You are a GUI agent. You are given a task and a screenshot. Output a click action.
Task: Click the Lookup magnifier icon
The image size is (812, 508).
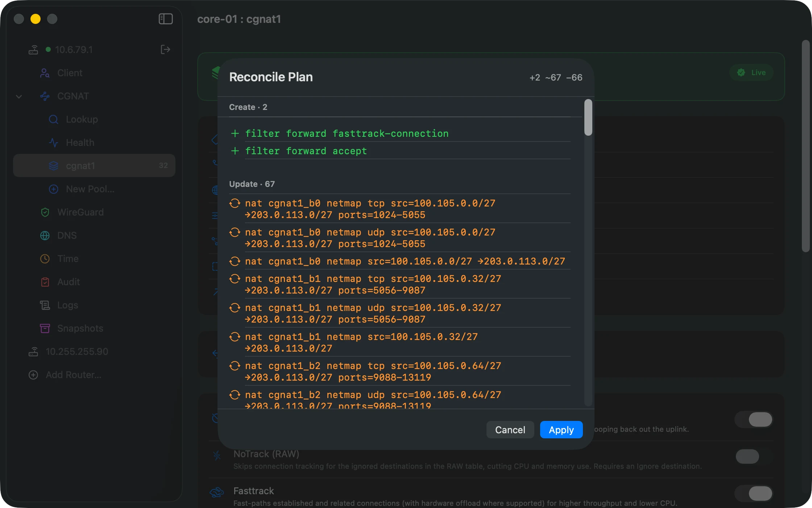(x=54, y=119)
